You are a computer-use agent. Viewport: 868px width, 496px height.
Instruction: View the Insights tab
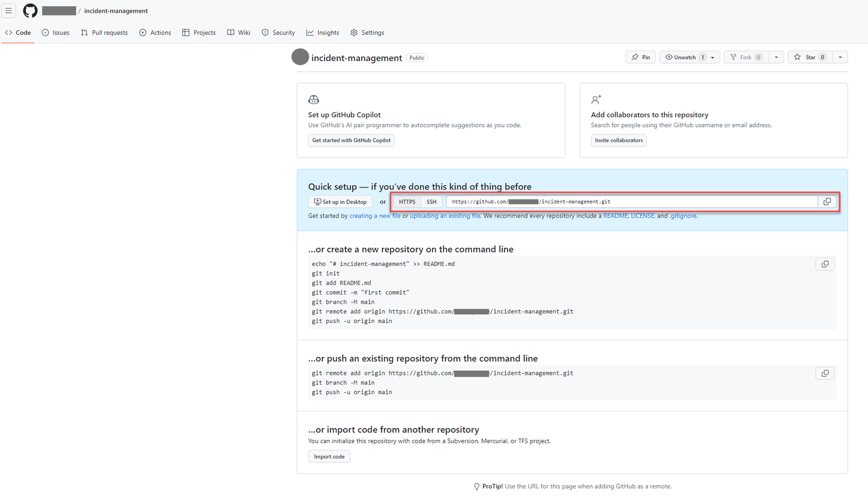click(322, 33)
